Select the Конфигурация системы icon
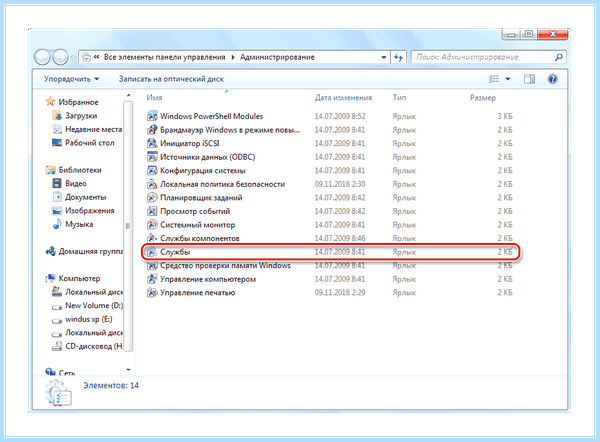Viewport: 600px width, 442px height. coord(152,170)
